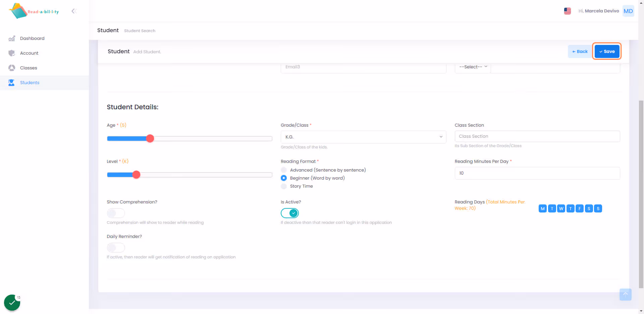The width and height of the screenshot is (644, 314).
Task: Open the Grade/Class K.G. dropdown
Action: pos(363,137)
